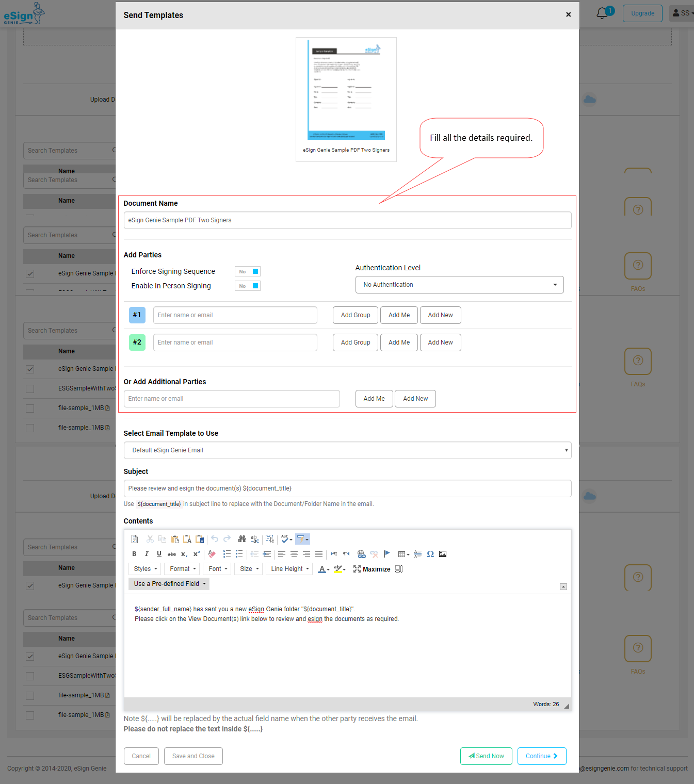694x784 pixels.
Task: Toggle Italic formatting in editor
Action: point(147,554)
